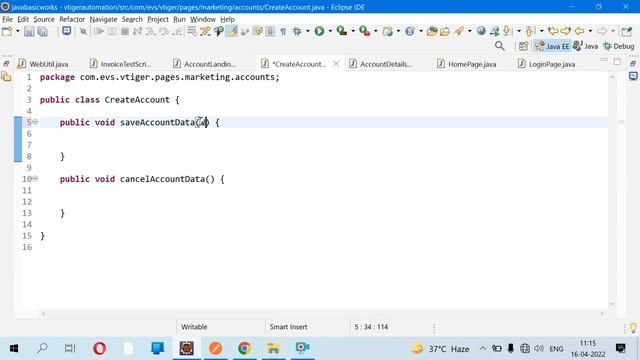Click the Open Web Browser globe icon

(x=481, y=31)
